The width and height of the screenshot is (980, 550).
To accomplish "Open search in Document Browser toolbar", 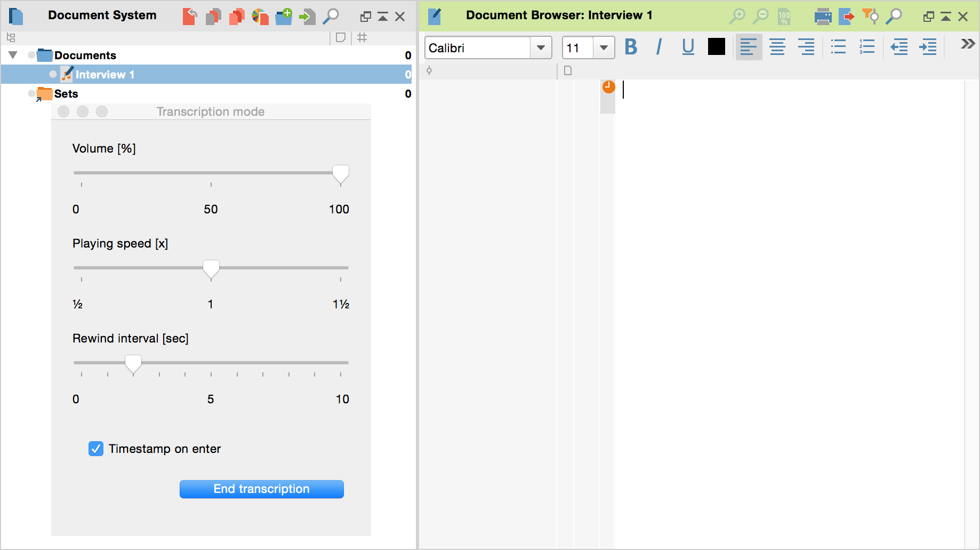I will click(x=894, y=16).
